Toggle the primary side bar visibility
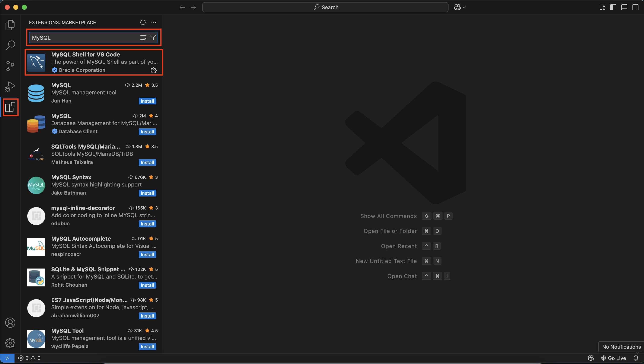Image resolution: width=644 pixels, height=364 pixels. [613, 7]
